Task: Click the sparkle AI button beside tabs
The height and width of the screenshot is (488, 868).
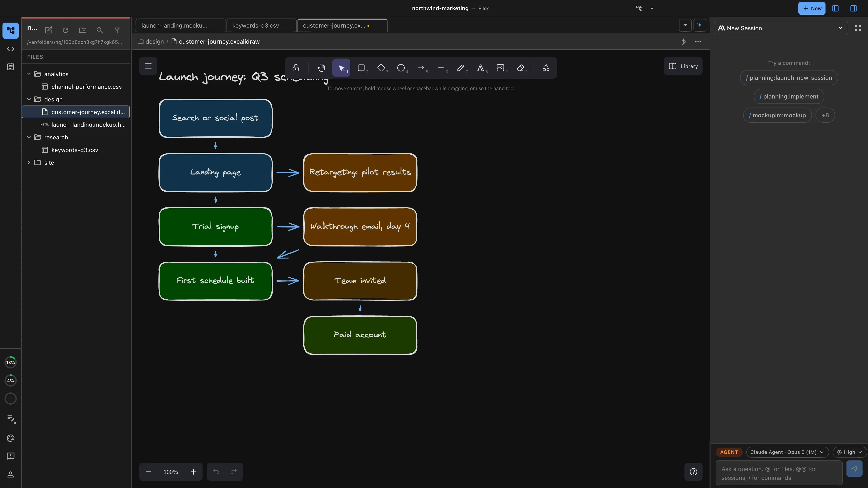Action: point(700,25)
